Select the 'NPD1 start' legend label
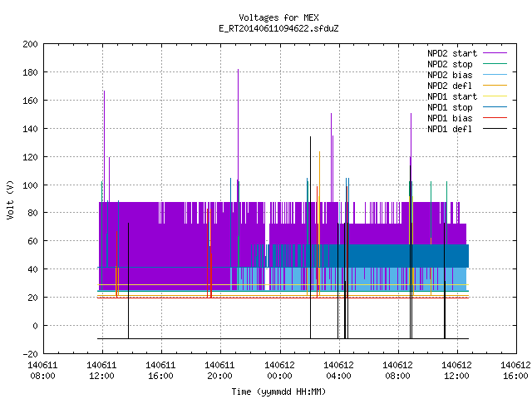 point(452,96)
